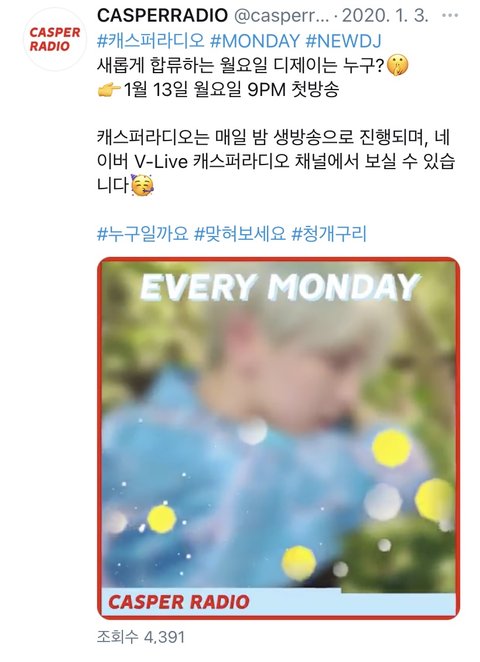Open the #NEWDJ hashtag
Viewport: 480px width, 662px height.
343,41
